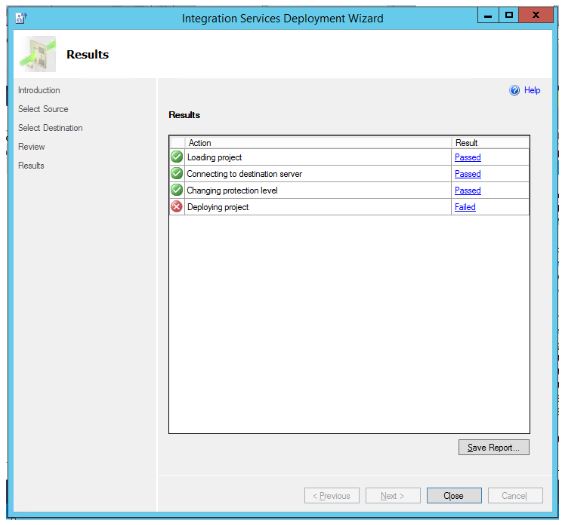Viewport: 561px width, 525px height.
Task: Go to Review step in sidebar
Action: (x=31, y=147)
